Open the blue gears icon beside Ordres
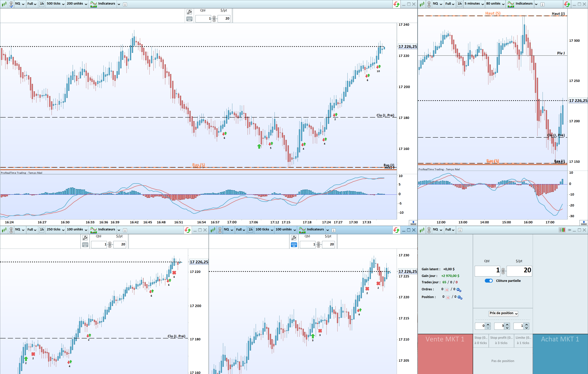This screenshot has width=588, height=374. pos(459,290)
